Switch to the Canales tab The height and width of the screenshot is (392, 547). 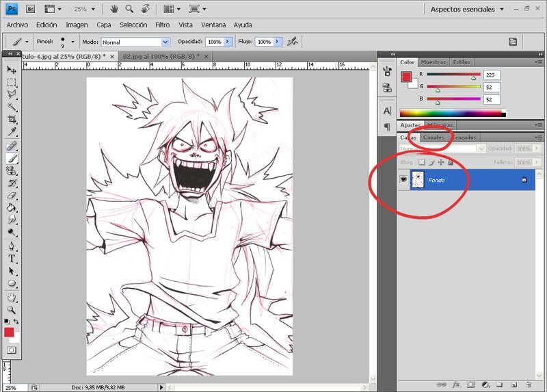pos(433,138)
